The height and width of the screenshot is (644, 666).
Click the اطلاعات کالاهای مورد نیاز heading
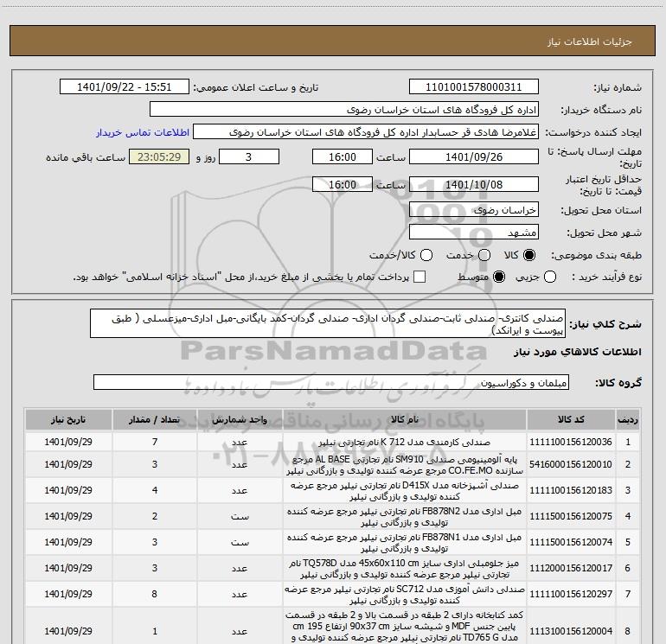pos(577,352)
